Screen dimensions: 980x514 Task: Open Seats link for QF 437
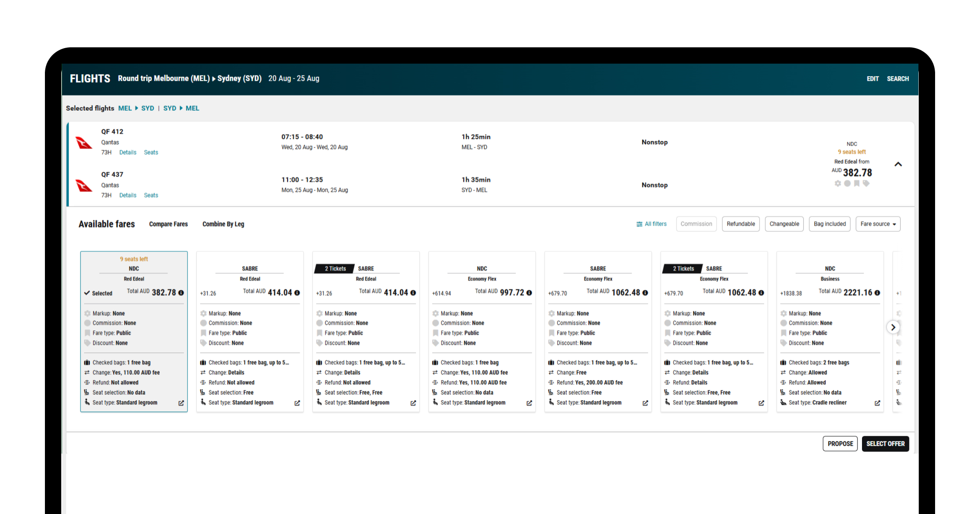pos(151,195)
